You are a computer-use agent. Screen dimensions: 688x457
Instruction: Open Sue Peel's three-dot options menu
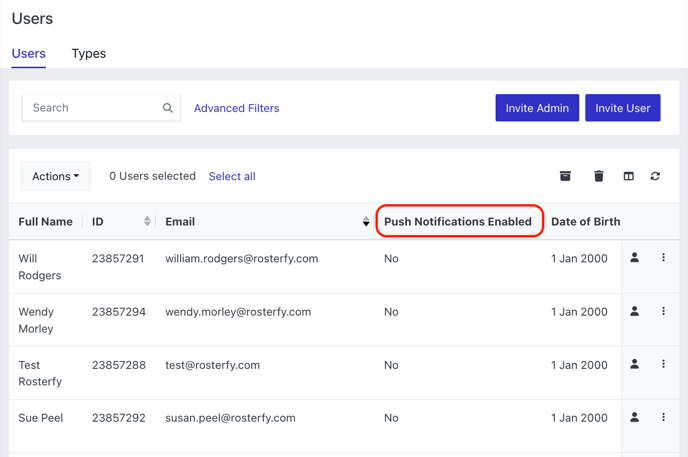[x=663, y=417]
